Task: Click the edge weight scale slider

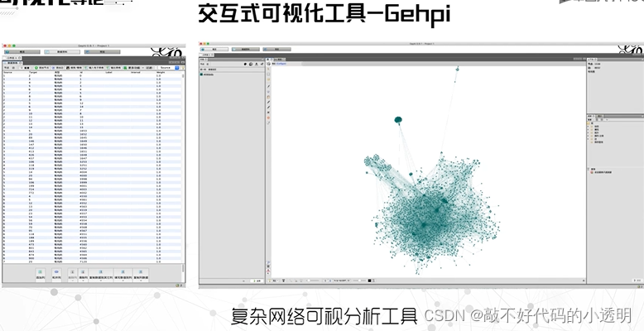Action: point(314,281)
